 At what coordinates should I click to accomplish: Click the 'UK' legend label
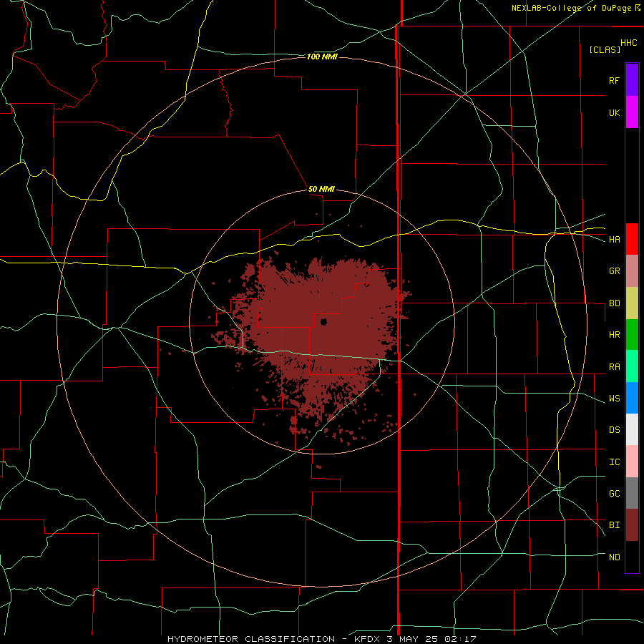(x=614, y=112)
